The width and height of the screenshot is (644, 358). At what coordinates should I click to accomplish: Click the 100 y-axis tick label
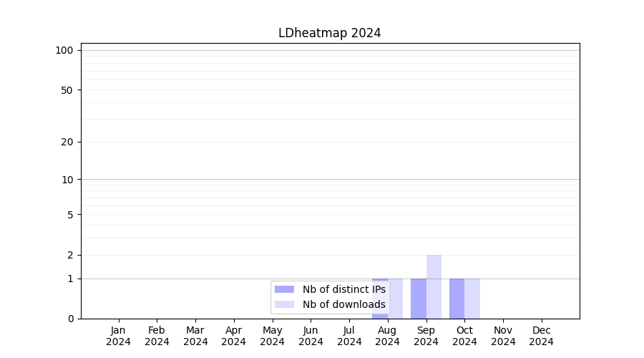pos(64,50)
